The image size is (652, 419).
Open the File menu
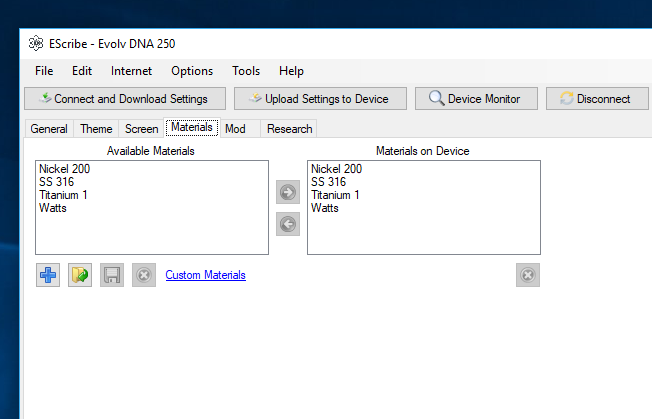44,71
